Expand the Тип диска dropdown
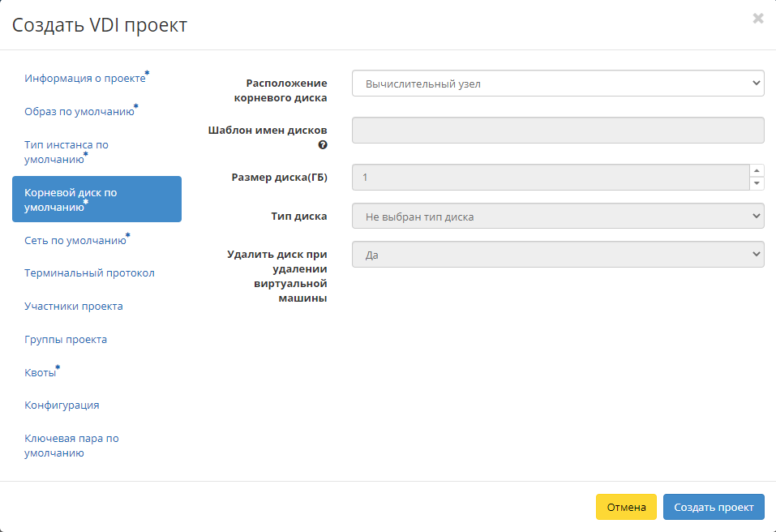The height and width of the screenshot is (532, 776). point(558,217)
